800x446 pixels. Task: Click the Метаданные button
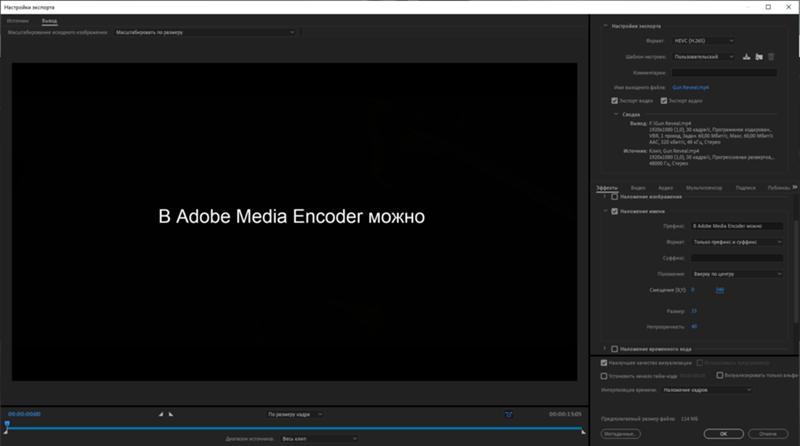[620, 434]
